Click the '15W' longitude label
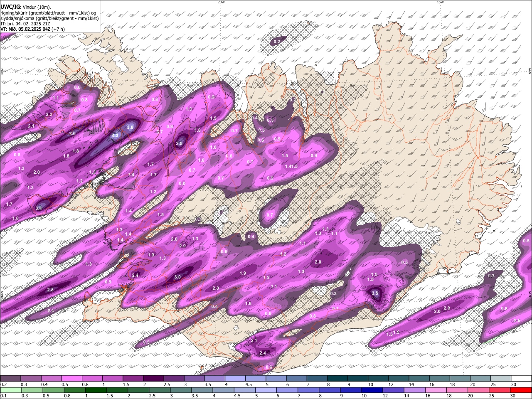This screenshot has height=399, width=532. click(440, 2)
